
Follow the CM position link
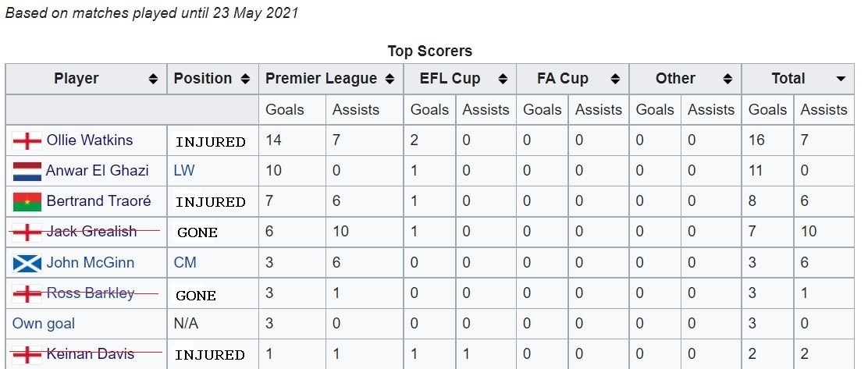(x=185, y=262)
